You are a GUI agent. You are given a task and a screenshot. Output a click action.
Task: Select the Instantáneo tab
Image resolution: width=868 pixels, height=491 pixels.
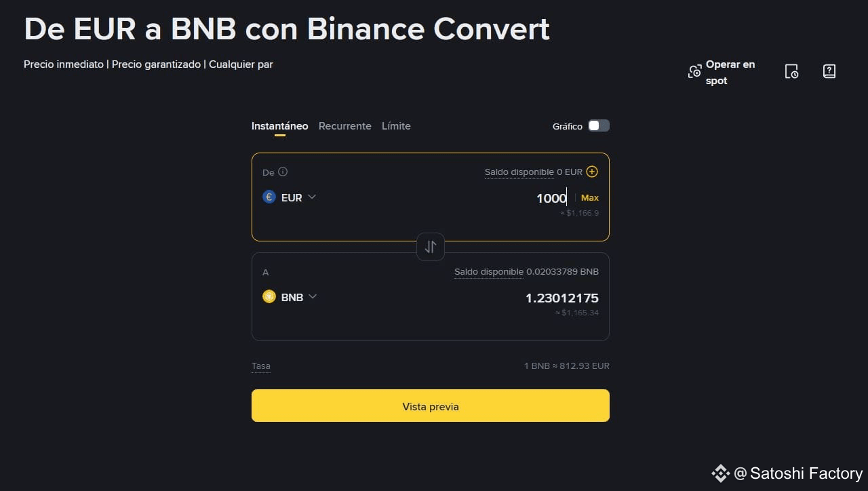pos(279,126)
